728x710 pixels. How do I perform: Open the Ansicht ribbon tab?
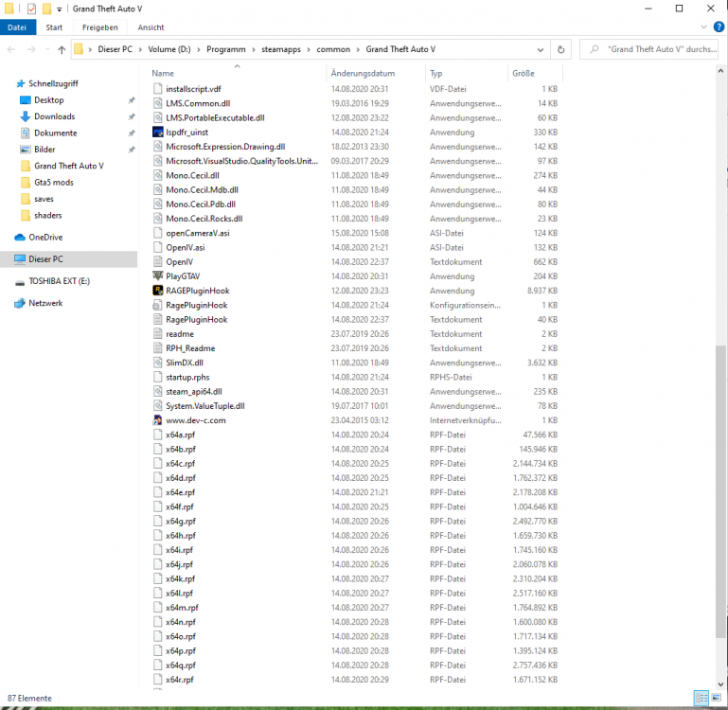pyautogui.click(x=151, y=27)
